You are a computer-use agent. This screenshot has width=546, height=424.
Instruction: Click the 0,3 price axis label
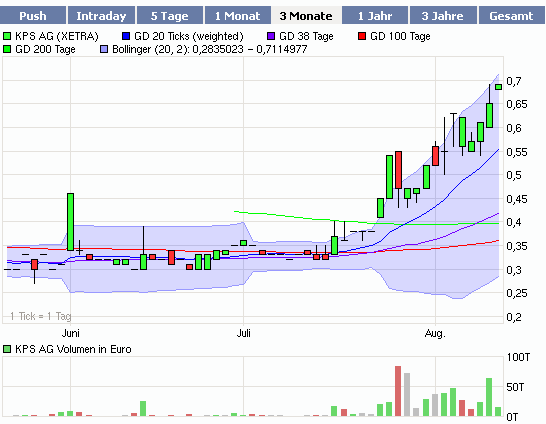(514, 270)
